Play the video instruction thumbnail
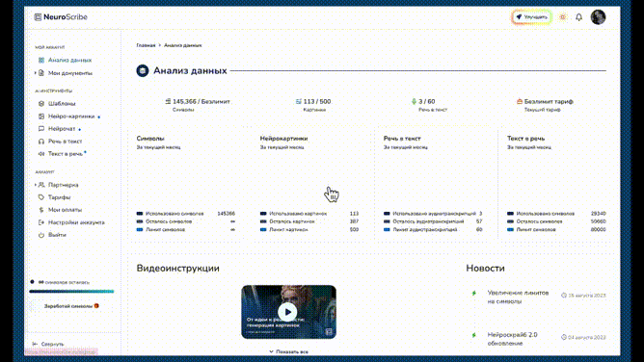 coord(288,312)
